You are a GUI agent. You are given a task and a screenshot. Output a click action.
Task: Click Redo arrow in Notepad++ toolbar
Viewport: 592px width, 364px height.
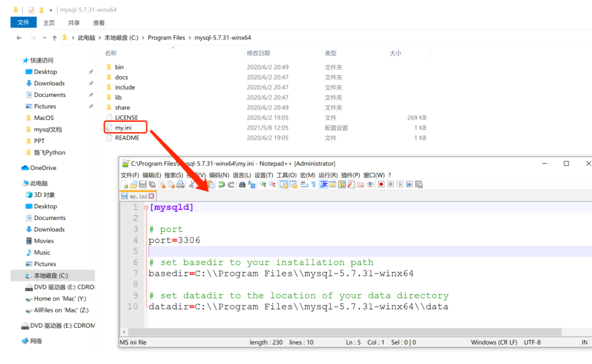click(231, 185)
